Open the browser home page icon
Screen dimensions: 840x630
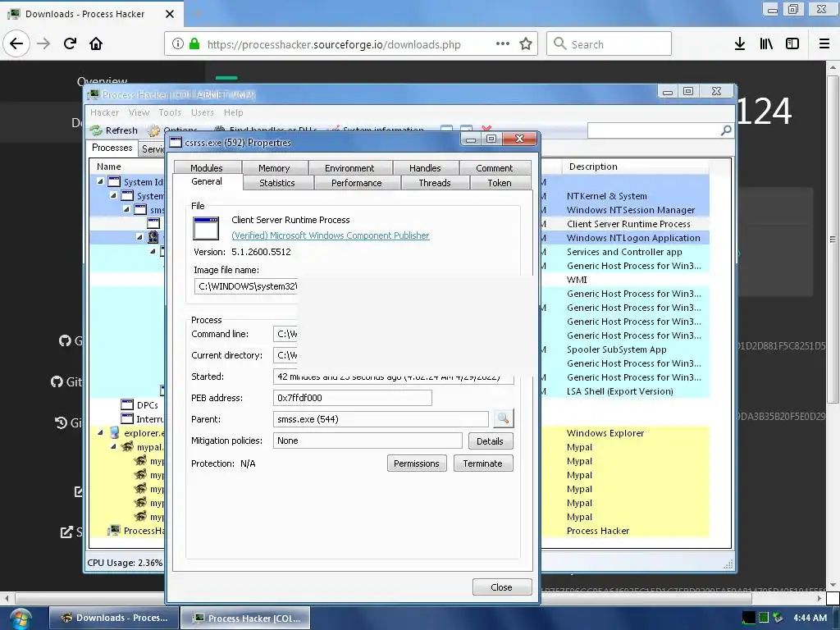coord(96,43)
